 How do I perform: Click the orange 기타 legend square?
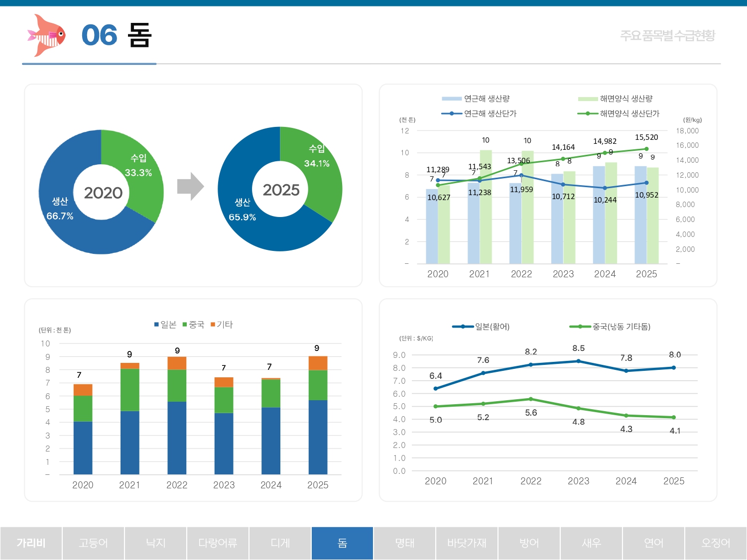213,325
